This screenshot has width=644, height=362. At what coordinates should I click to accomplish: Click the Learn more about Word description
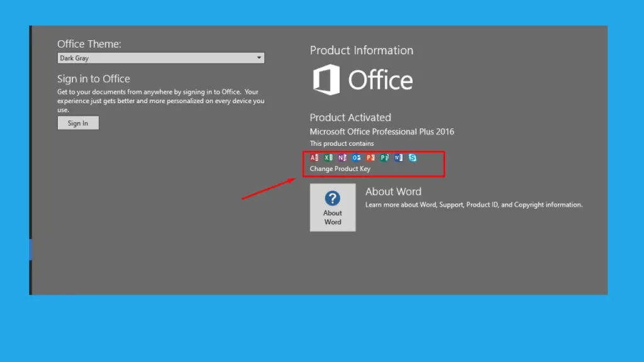474,204
